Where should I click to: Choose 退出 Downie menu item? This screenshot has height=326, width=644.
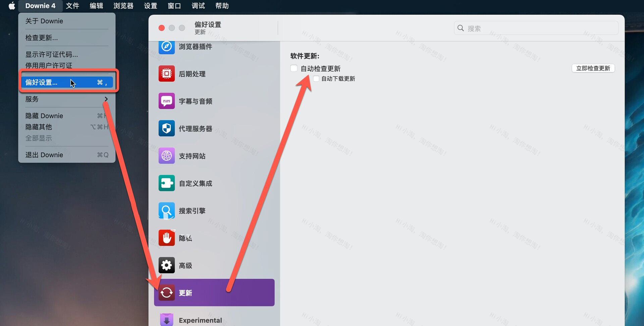coord(67,155)
